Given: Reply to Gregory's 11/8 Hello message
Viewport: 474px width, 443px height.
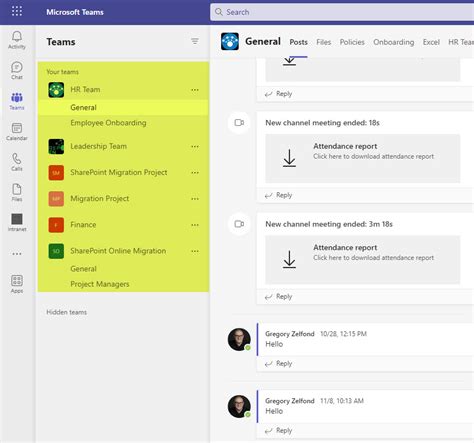Looking at the screenshot, I should [279, 430].
